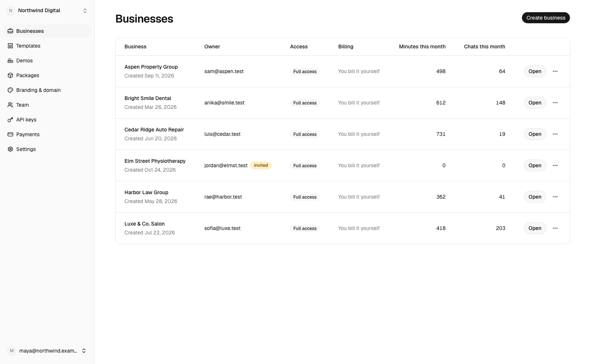Select the Demos icon in sidebar
591x364 pixels.
click(x=10, y=61)
